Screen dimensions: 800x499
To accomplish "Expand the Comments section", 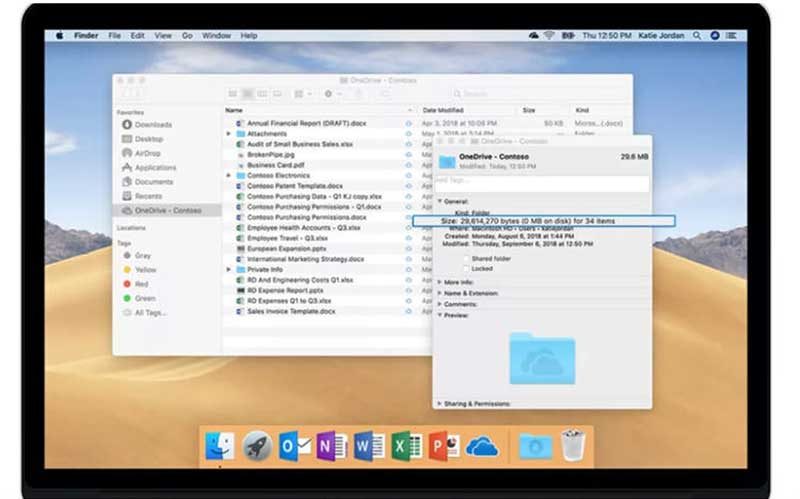I will pos(440,305).
